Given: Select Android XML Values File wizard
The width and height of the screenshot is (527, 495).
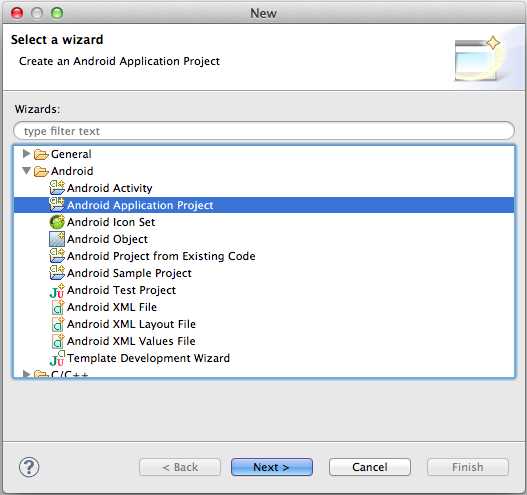Looking at the screenshot, I should point(131,341).
